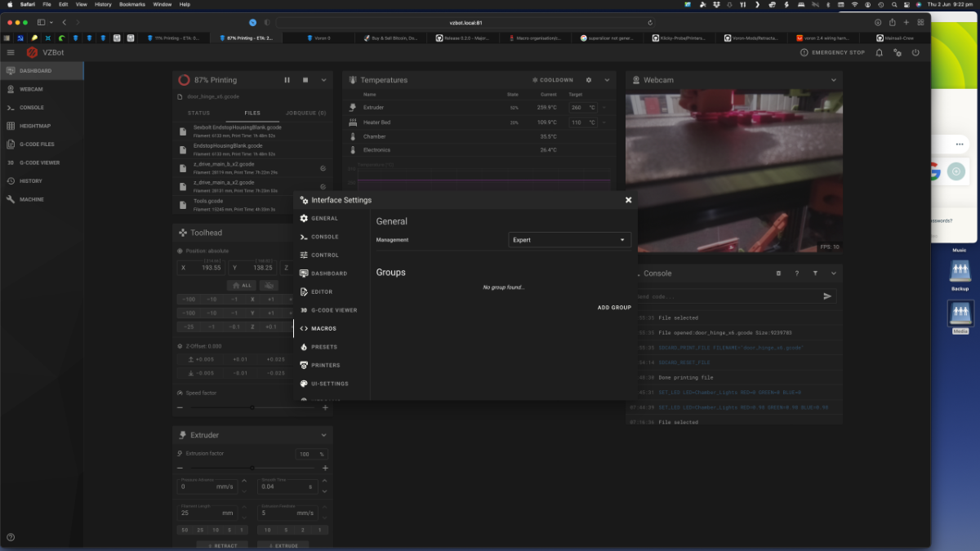Go to Webcam in the sidebar
Viewport: 980px width, 551px height.
point(42,89)
